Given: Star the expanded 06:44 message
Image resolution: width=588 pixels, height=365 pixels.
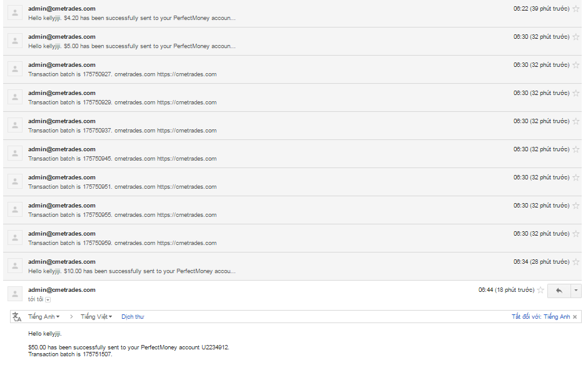Looking at the screenshot, I should point(540,290).
